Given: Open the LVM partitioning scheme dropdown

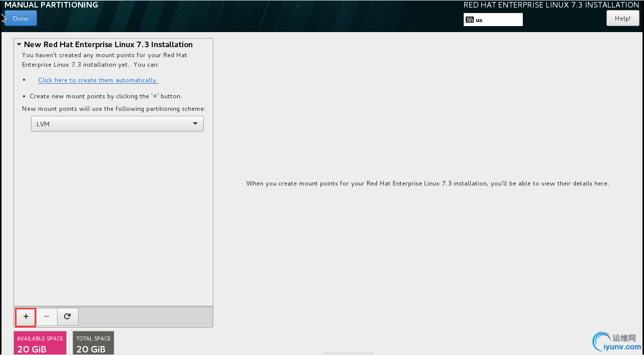Looking at the screenshot, I should 117,124.
